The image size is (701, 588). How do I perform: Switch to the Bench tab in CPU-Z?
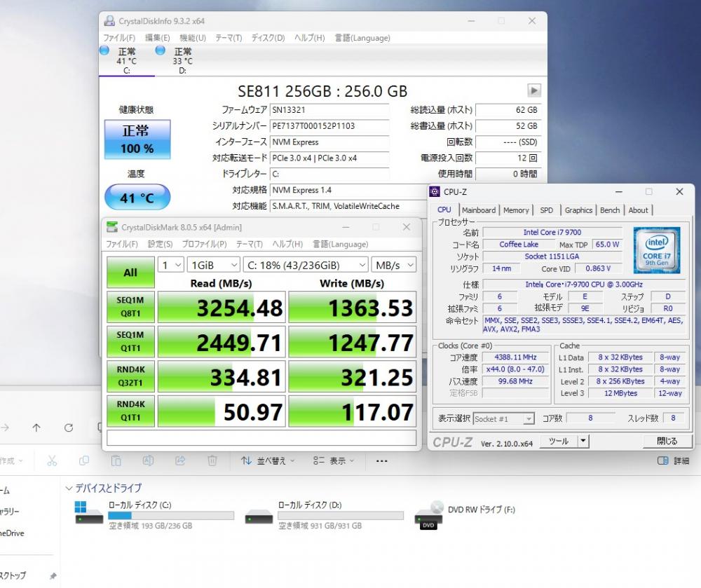[x=610, y=210]
